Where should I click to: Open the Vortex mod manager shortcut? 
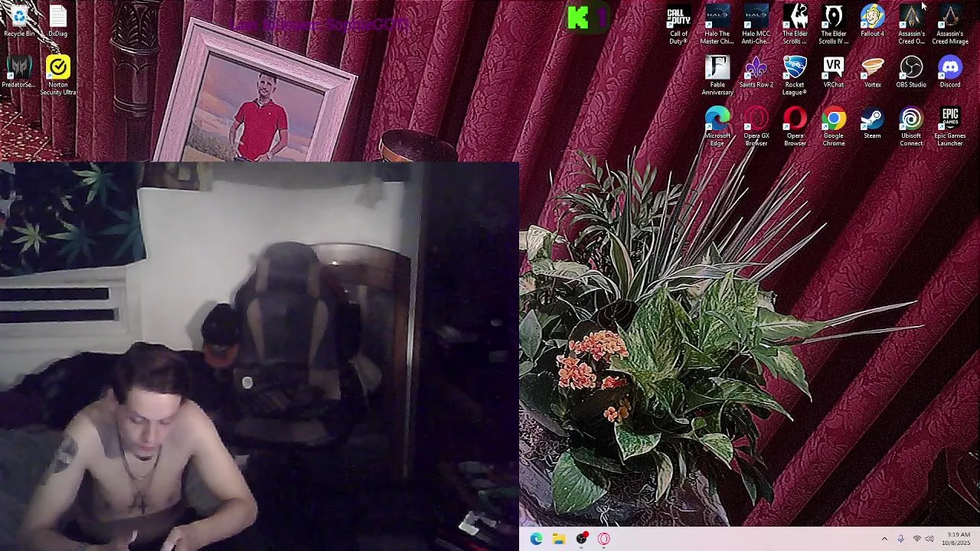pos(872,72)
